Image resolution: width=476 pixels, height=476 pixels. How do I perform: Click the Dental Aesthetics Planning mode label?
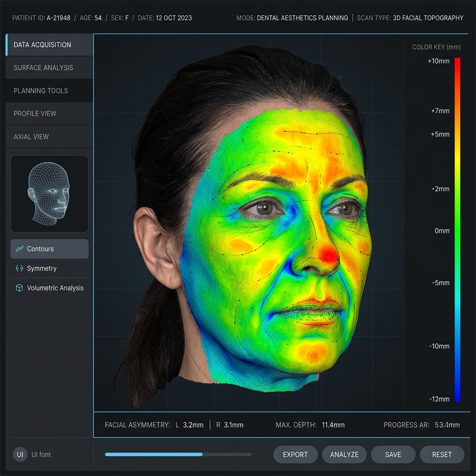coord(302,18)
